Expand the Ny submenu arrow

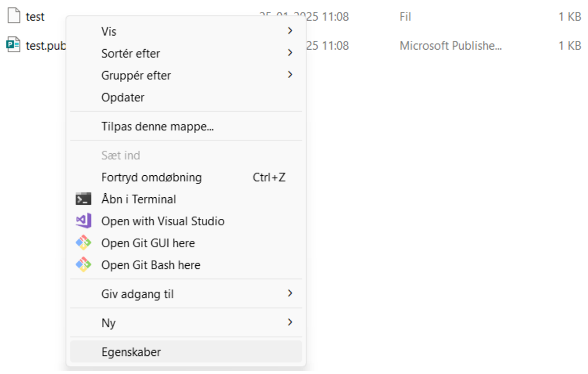(289, 322)
